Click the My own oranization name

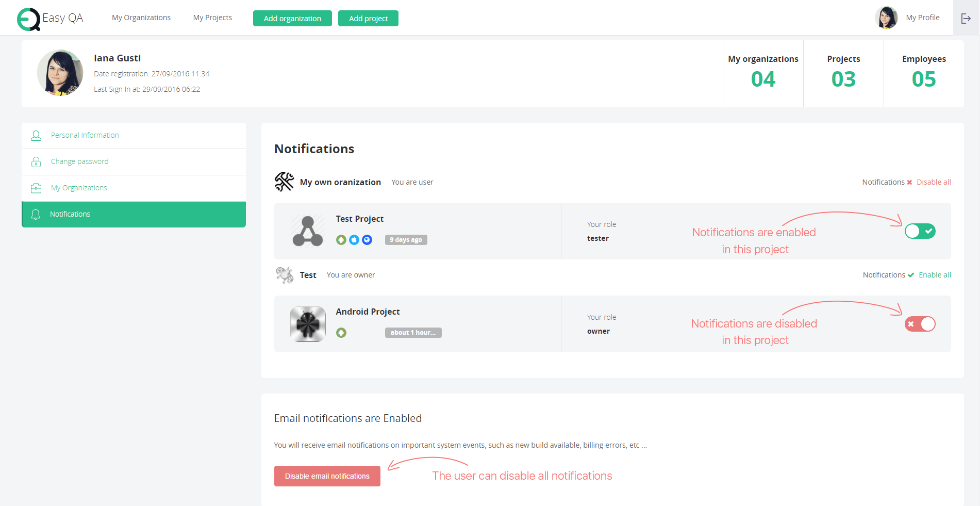(x=340, y=182)
